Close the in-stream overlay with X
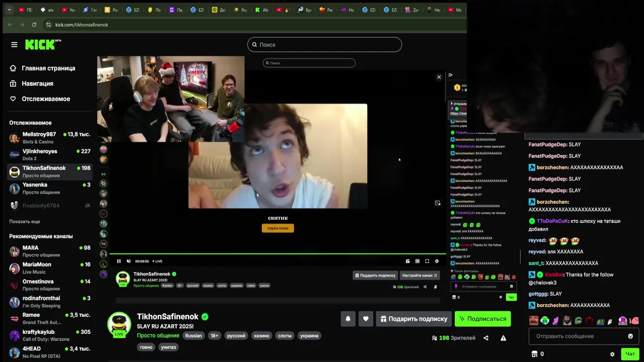 [439, 77]
